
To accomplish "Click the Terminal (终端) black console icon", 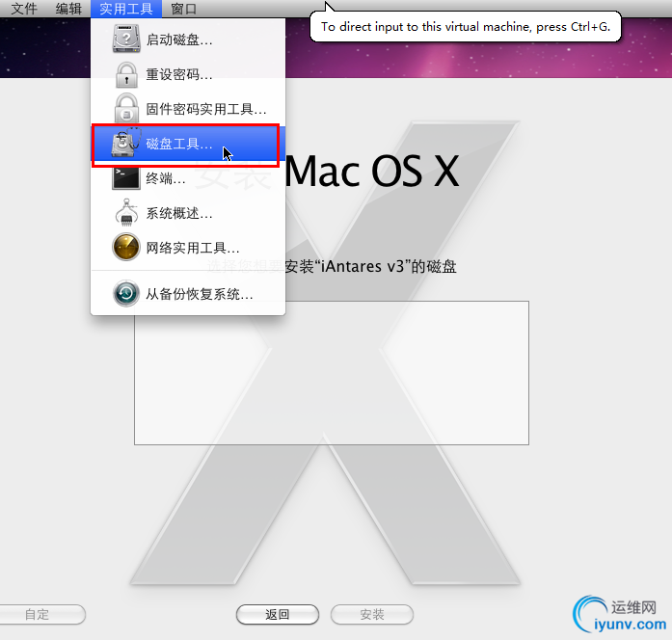I will (125, 177).
